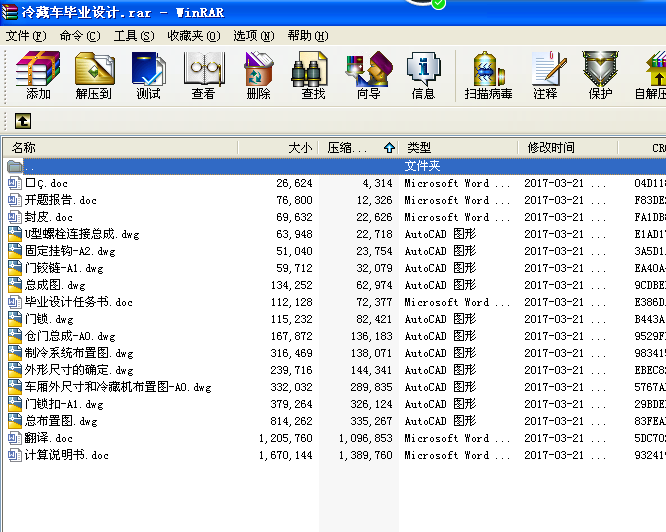Image resolution: width=666 pixels, height=532 pixels.
Task: Open the 帮助(H) menu
Action: point(308,36)
